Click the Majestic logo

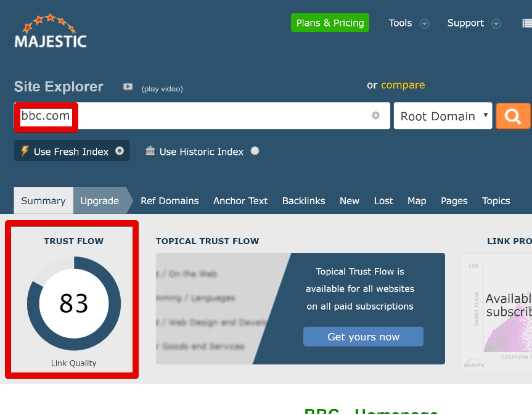(51, 32)
